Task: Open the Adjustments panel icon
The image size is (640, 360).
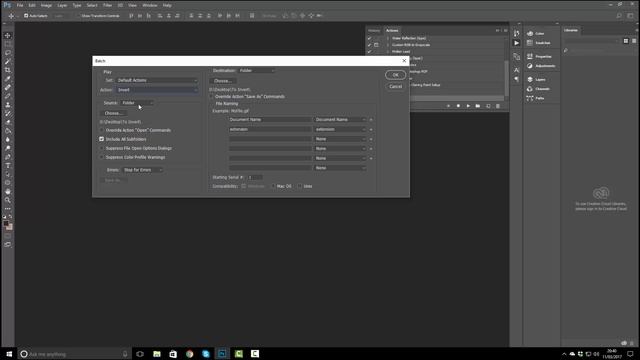Action: point(530,66)
